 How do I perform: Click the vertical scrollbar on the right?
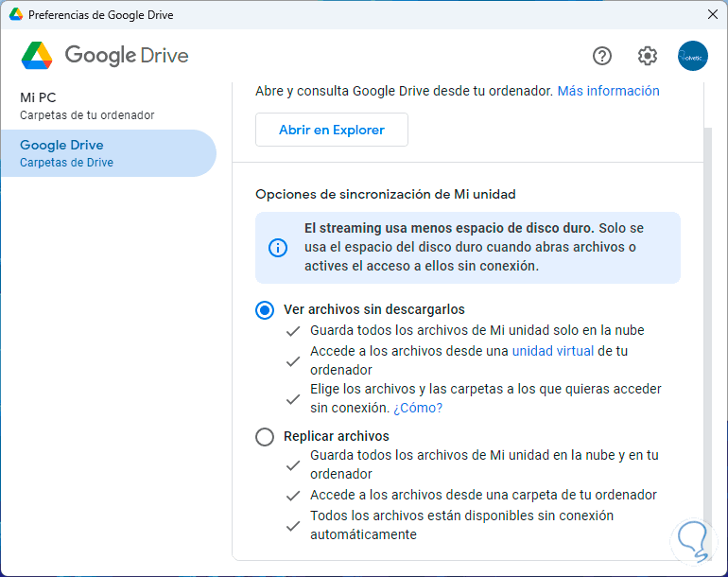coord(709,312)
